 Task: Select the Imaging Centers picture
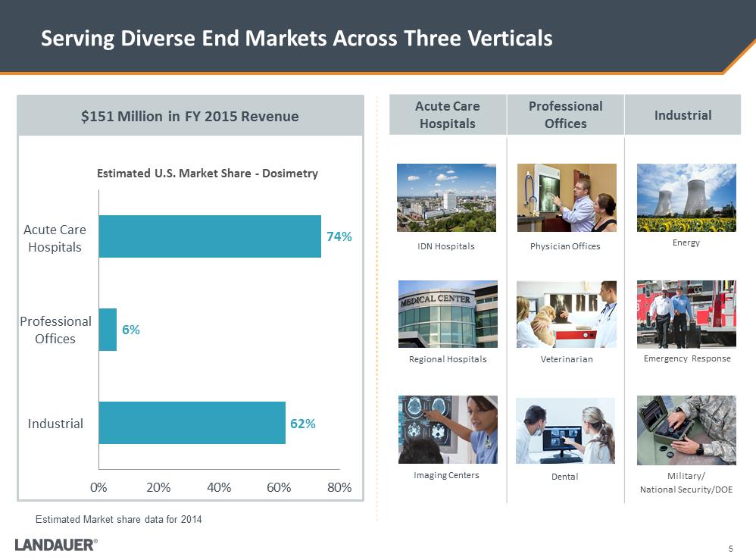(x=447, y=429)
